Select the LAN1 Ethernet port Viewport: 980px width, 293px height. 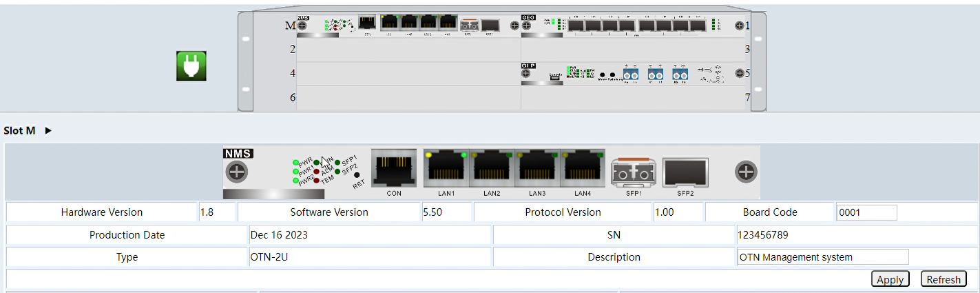pyautogui.click(x=446, y=168)
